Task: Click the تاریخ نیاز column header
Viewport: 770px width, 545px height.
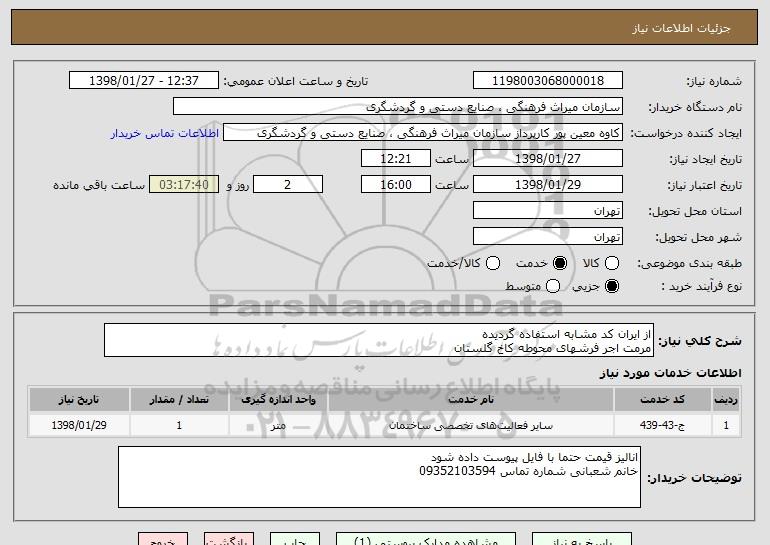Action: (x=79, y=400)
